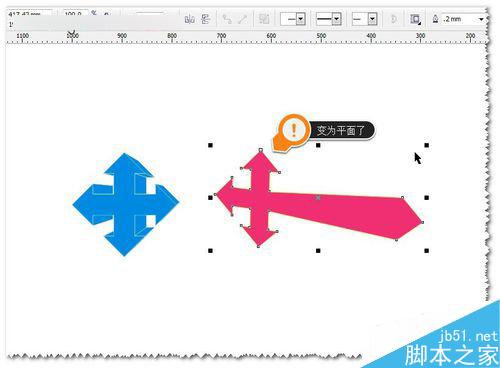Click the Mirror vertically icon
Viewport: 500px width, 368px height.
[206, 19]
